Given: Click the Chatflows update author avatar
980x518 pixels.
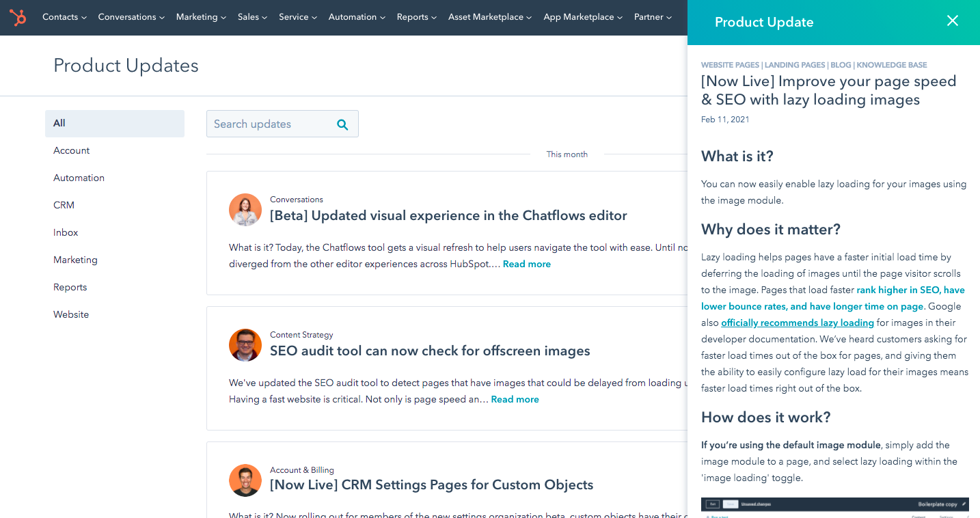Looking at the screenshot, I should point(245,210).
